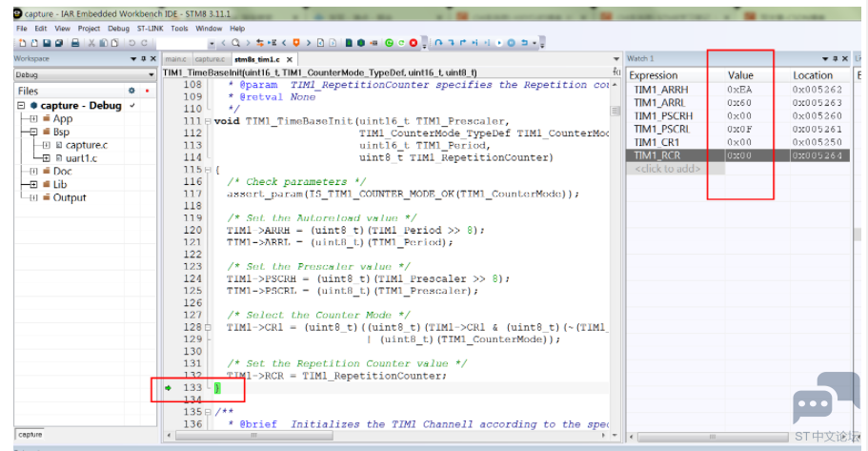The width and height of the screenshot is (868, 451).
Task: Click the Save All toolbar icon
Action: coord(59,43)
